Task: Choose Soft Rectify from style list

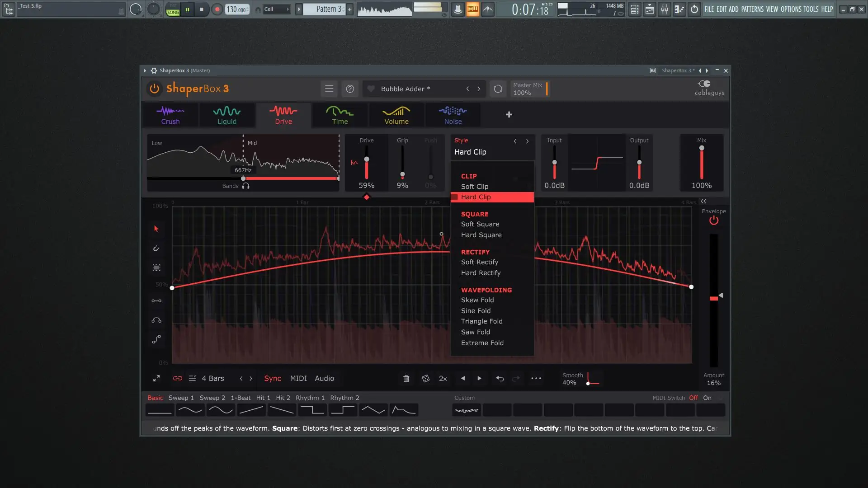Action: pos(479,262)
